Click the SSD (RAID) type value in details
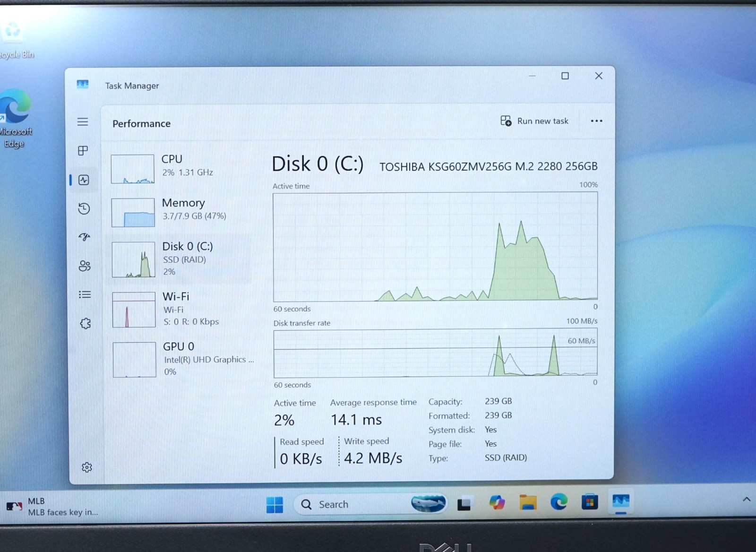This screenshot has height=552, width=756. coord(506,457)
